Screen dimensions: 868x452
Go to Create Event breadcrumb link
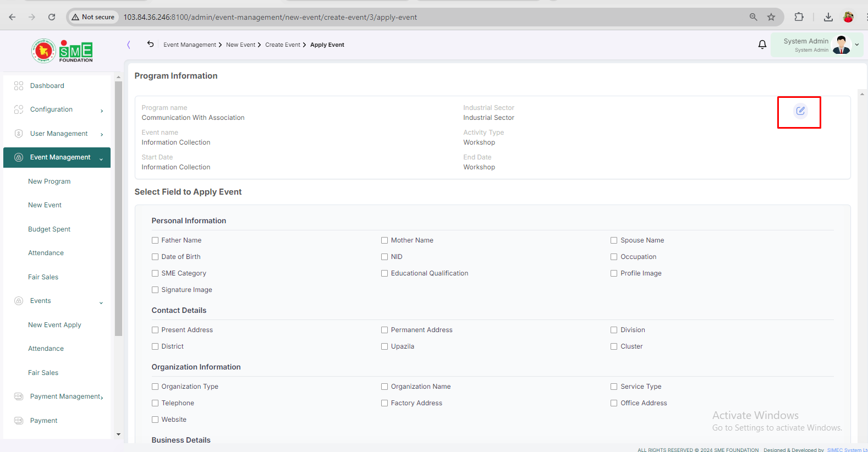click(x=283, y=45)
